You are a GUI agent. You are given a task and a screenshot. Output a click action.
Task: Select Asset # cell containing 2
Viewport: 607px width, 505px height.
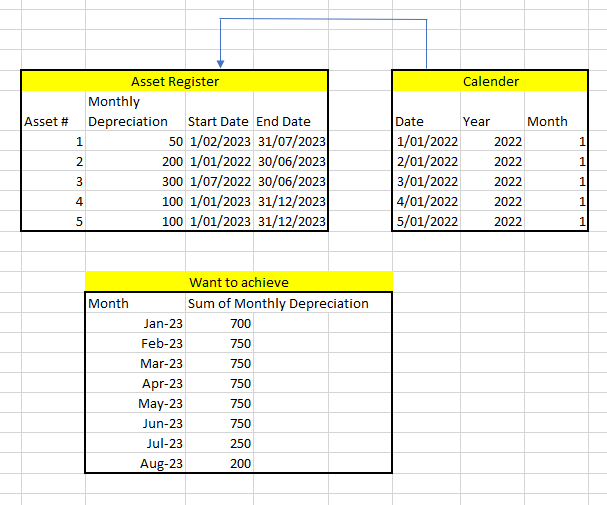(x=53, y=161)
